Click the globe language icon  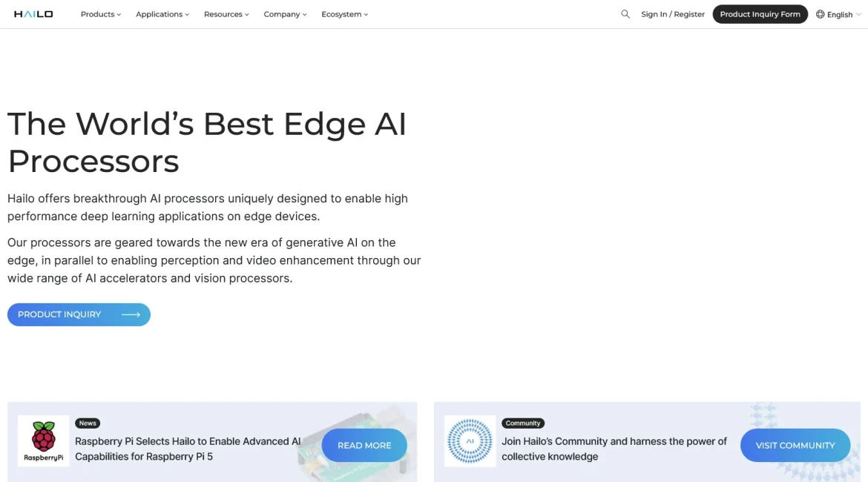tap(820, 14)
